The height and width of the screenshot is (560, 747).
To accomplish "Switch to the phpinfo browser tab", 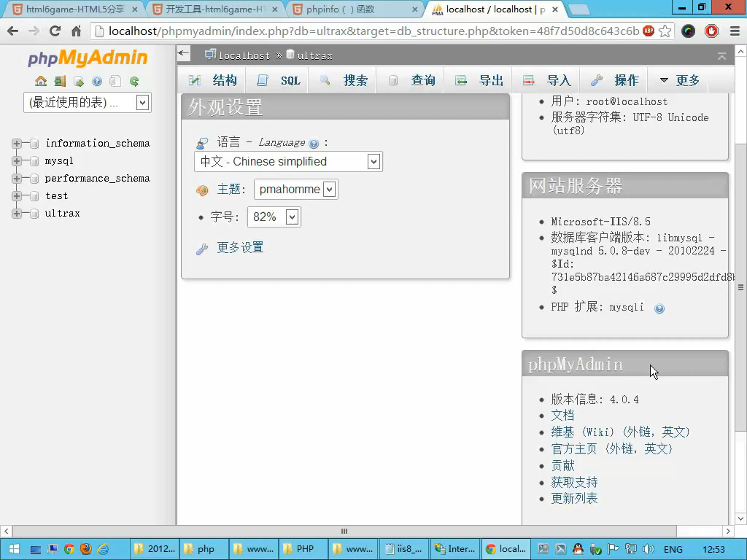I will point(354,9).
